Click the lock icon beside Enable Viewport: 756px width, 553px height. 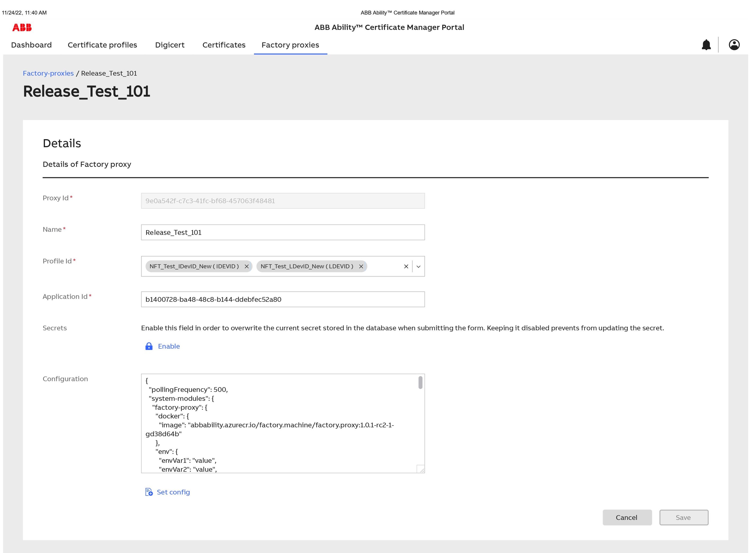[149, 346]
